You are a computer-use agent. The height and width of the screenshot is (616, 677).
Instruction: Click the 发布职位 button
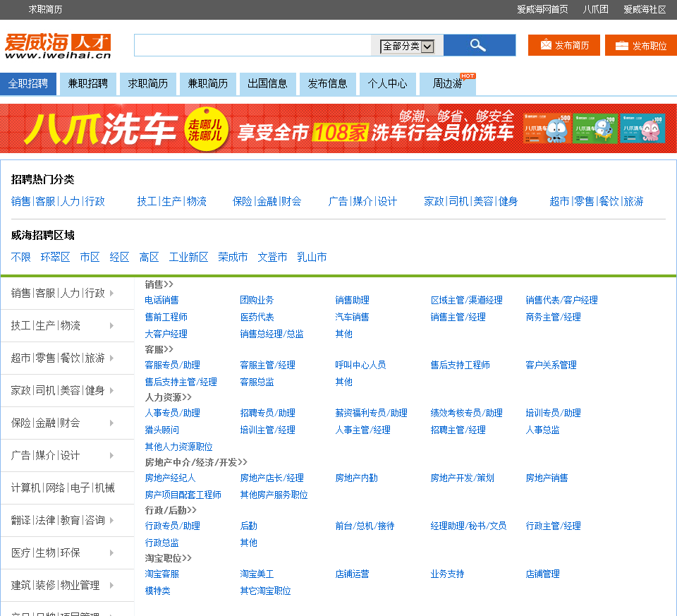click(641, 45)
